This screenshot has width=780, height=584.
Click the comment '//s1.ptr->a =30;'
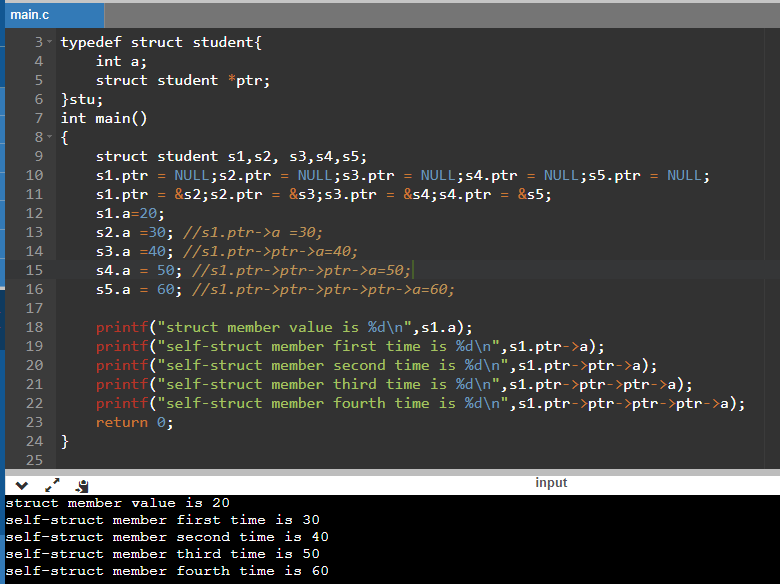[253, 232]
